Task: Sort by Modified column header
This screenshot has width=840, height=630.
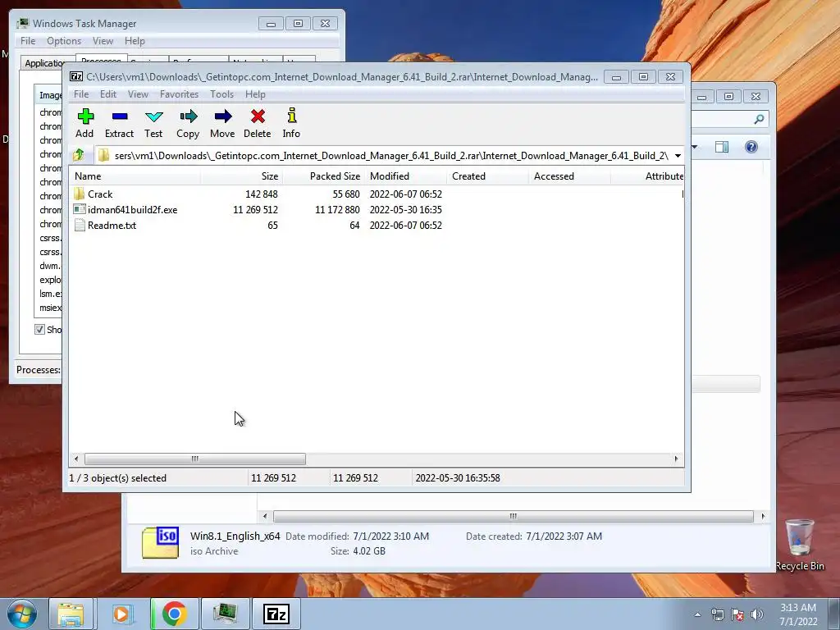Action: (405, 176)
